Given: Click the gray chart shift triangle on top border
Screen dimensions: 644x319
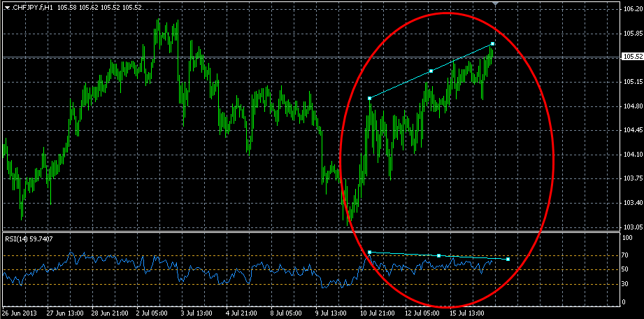Looking at the screenshot, I should pyautogui.click(x=496, y=3).
